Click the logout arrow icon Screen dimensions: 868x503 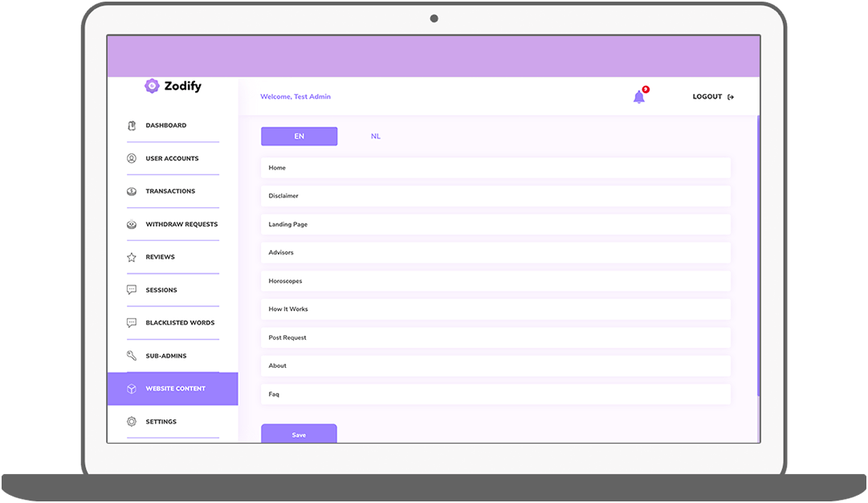(731, 97)
